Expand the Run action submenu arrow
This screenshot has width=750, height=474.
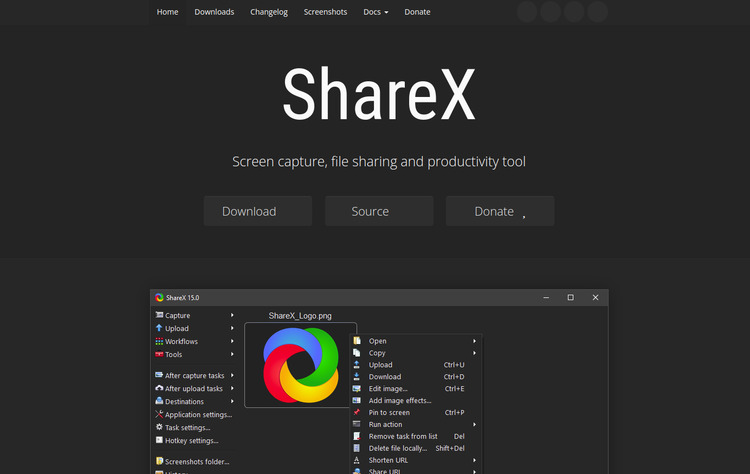coord(474,424)
